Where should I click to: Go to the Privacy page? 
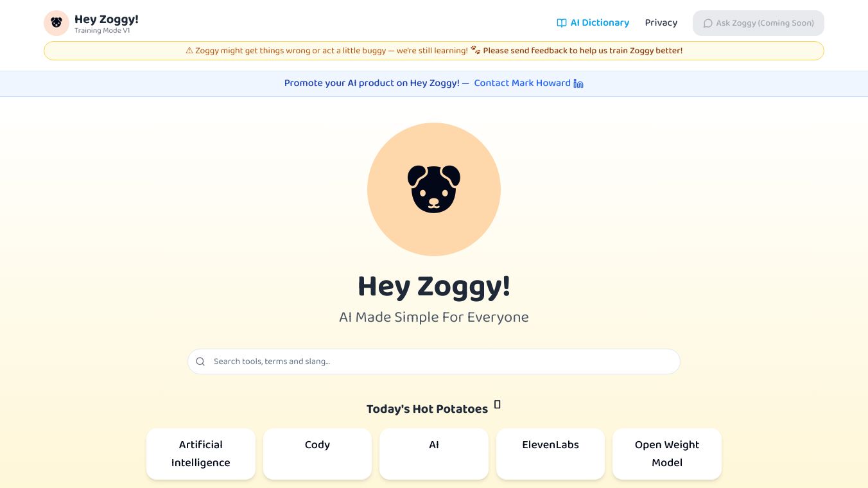(x=661, y=23)
